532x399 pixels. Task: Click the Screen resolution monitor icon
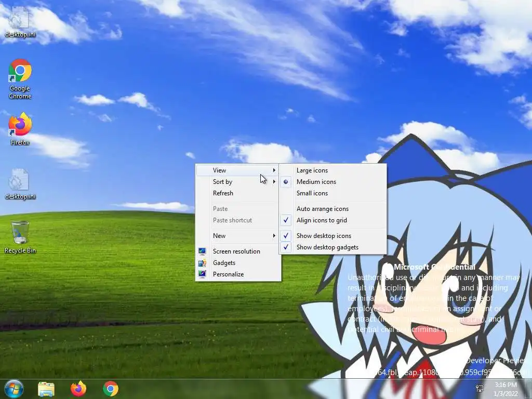[202, 251]
